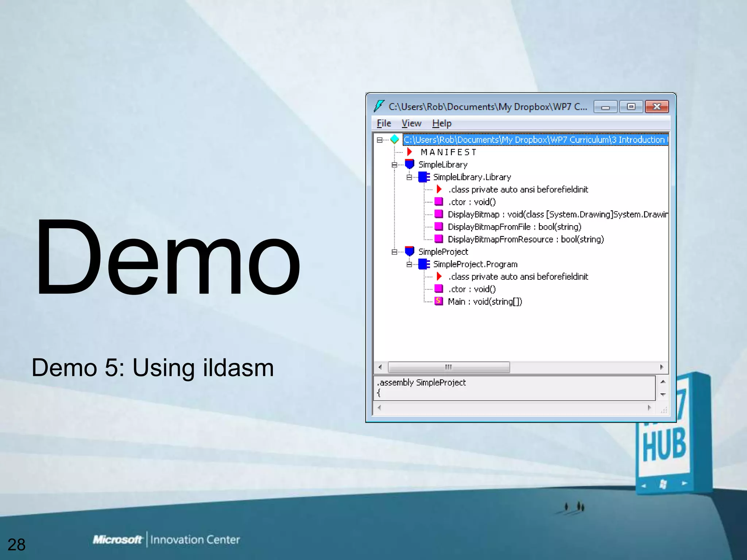747x560 pixels.
Task: Click magenta method icon for SimpleLibrary .ctor
Action: point(439,202)
